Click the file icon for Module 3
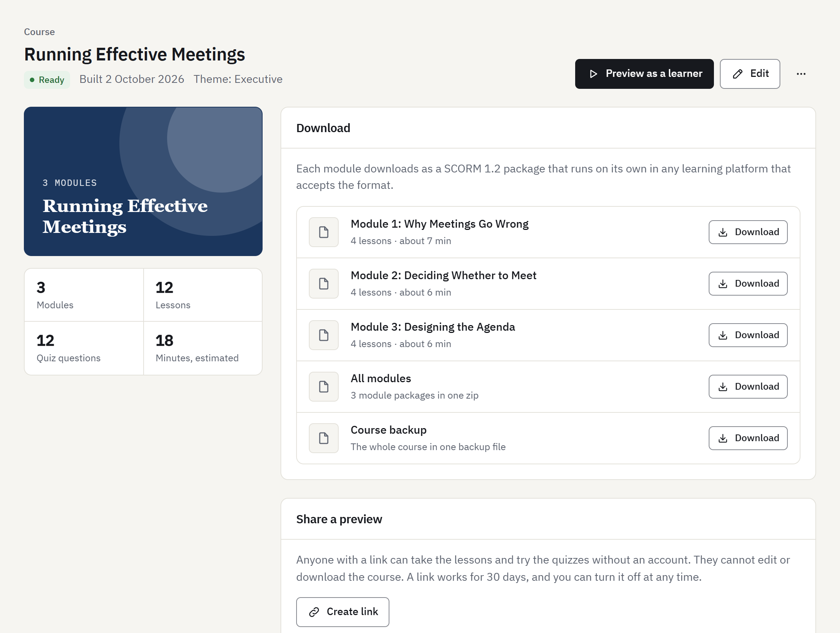Screen dimensions: 840x633 pos(323,335)
